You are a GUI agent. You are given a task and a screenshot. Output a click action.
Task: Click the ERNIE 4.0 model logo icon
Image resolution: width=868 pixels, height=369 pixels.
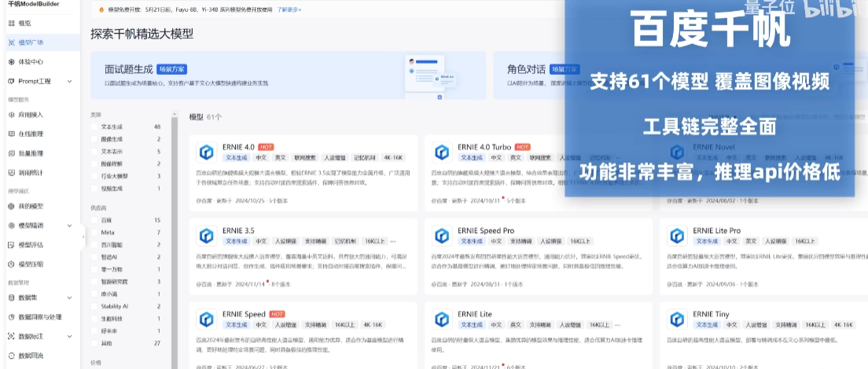point(207,152)
